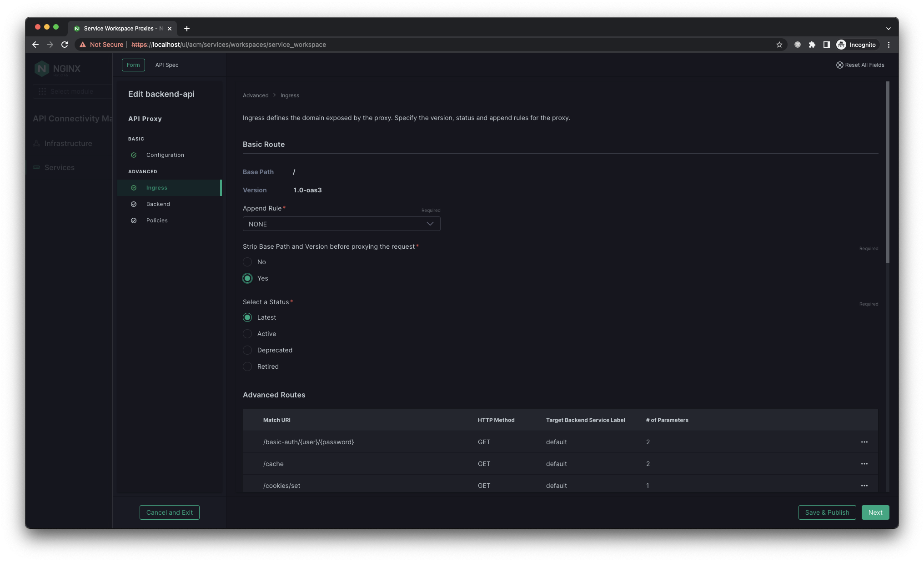Open Chrome three-dot menu
The image size is (924, 562).
(x=889, y=45)
